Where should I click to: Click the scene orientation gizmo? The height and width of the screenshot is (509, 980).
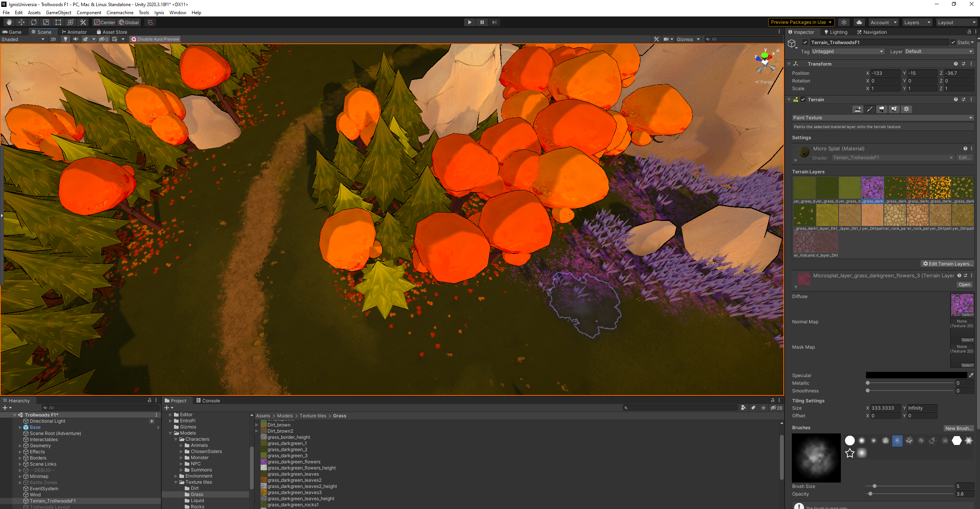pyautogui.click(x=765, y=61)
